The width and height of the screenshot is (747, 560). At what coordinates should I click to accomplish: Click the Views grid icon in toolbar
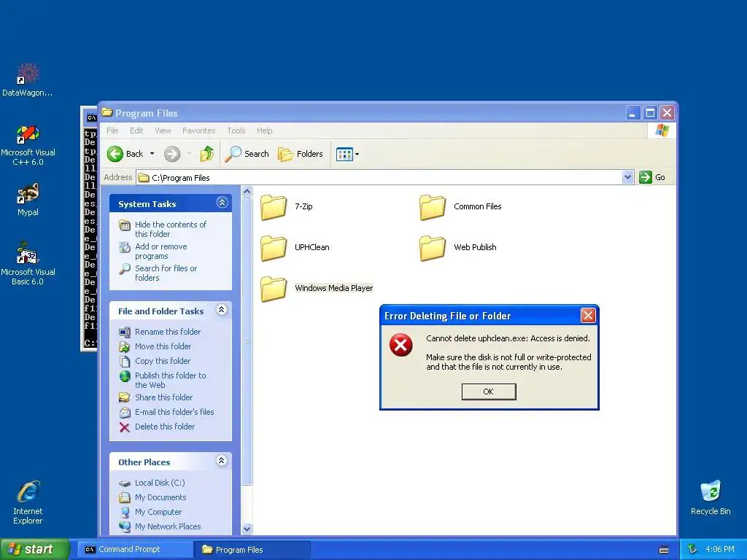click(344, 154)
